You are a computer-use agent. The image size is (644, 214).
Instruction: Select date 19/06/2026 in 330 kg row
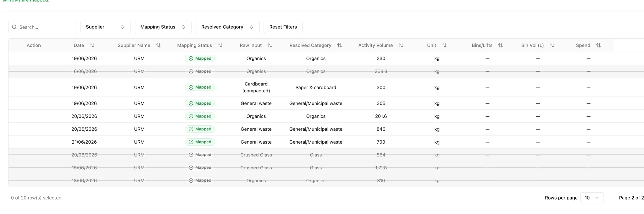click(x=84, y=58)
